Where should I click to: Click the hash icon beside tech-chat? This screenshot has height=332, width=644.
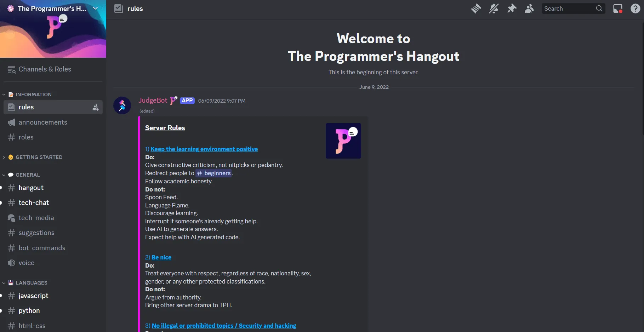pos(12,203)
